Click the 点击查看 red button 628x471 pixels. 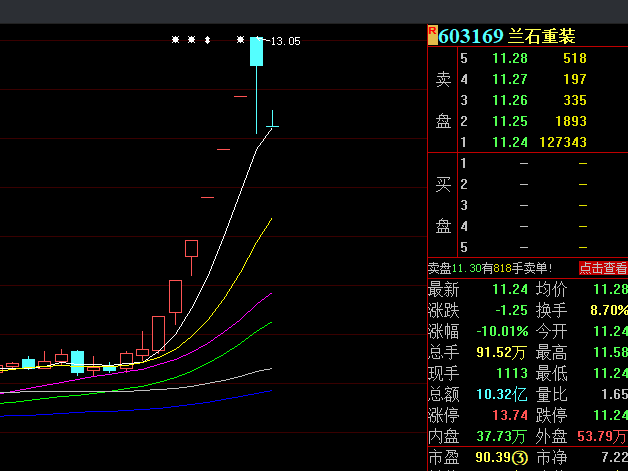(x=603, y=268)
